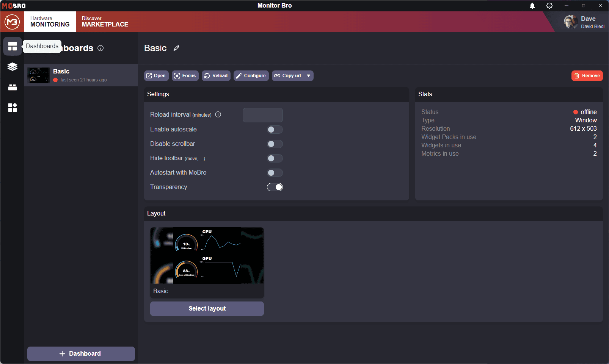Click the pencil icon to rename Basic
609x364 pixels.
tap(176, 48)
